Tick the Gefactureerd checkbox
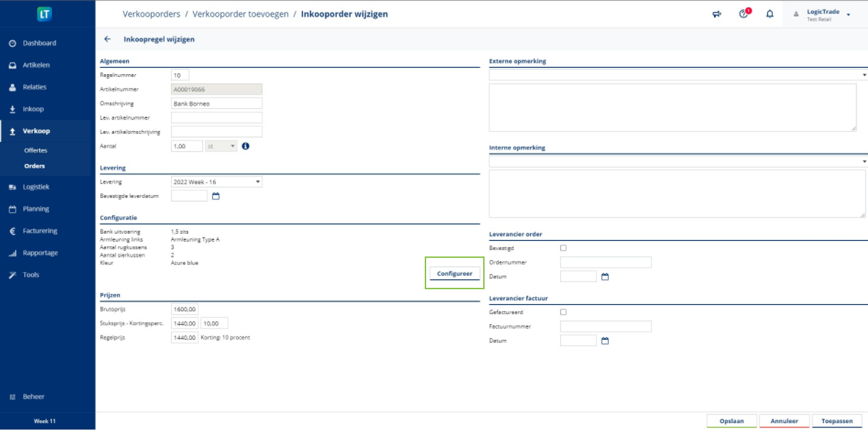Screen dimensions: 868x431 (x=564, y=312)
